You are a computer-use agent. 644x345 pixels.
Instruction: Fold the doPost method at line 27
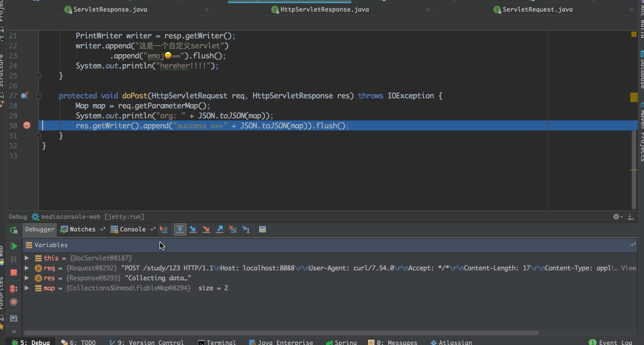pyautogui.click(x=38, y=96)
